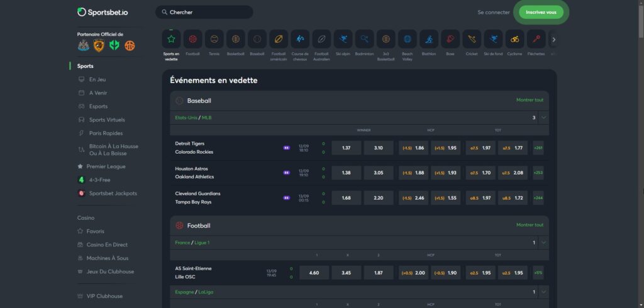Viewport: 644px width, 308px height.
Task: Select the Course de chevaux icon
Action: pyautogui.click(x=300, y=39)
